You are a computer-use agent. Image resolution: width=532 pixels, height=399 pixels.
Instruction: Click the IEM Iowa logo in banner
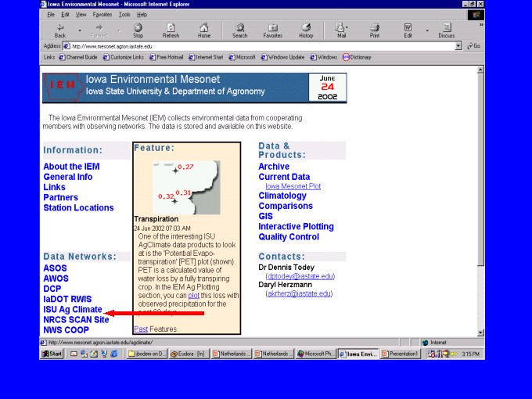click(63, 87)
